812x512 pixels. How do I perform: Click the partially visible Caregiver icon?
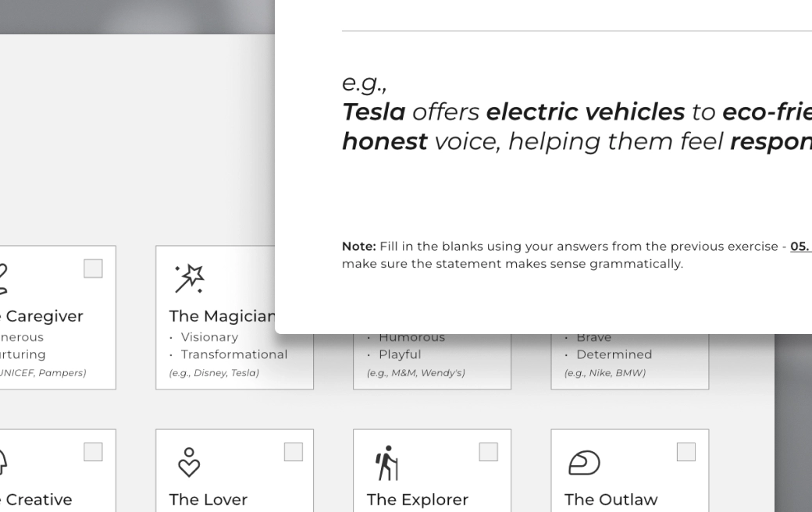tap(3, 279)
